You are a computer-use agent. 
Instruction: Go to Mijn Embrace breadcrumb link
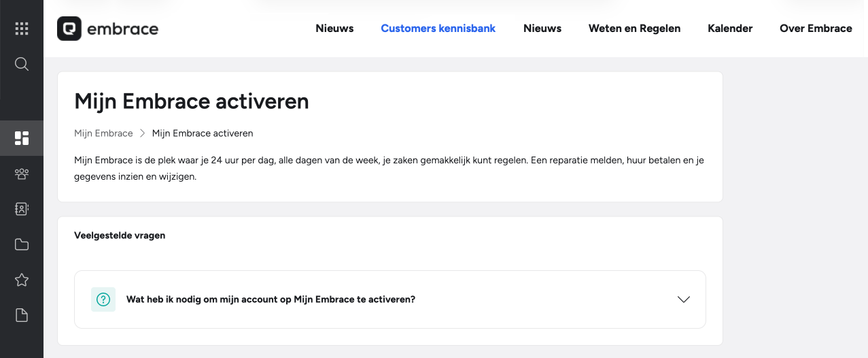[x=103, y=133]
